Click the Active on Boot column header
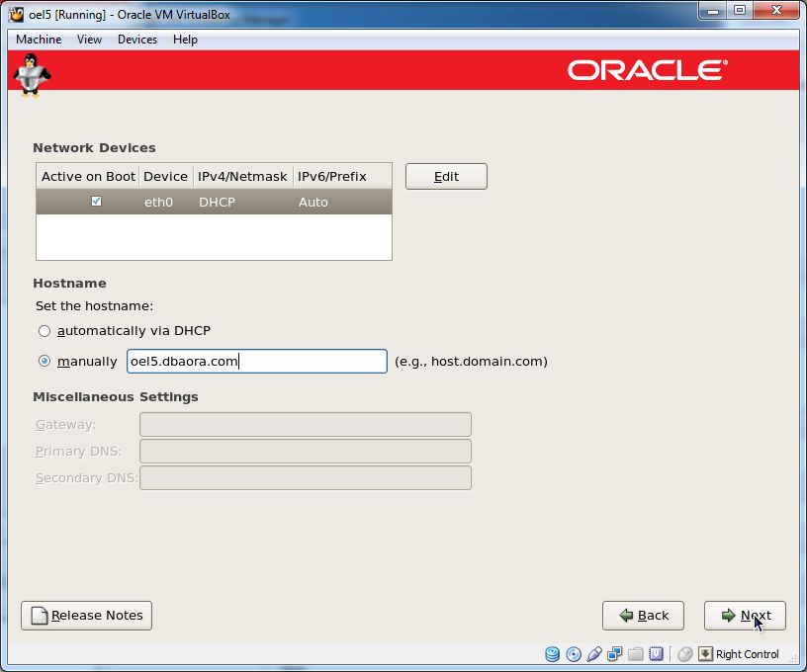This screenshot has width=807, height=672. 88,176
